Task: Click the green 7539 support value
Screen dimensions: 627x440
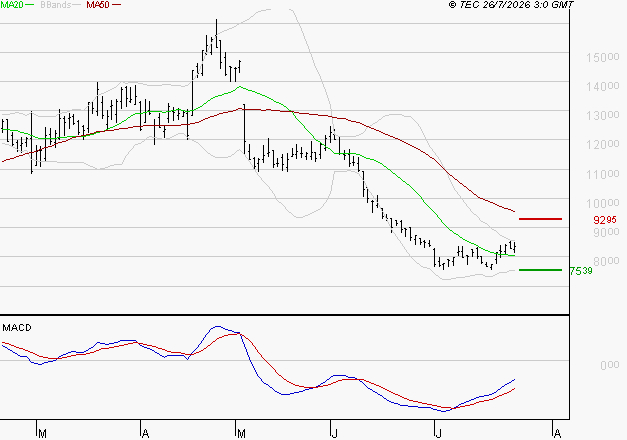Action: pyautogui.click(x=581, y=271)
